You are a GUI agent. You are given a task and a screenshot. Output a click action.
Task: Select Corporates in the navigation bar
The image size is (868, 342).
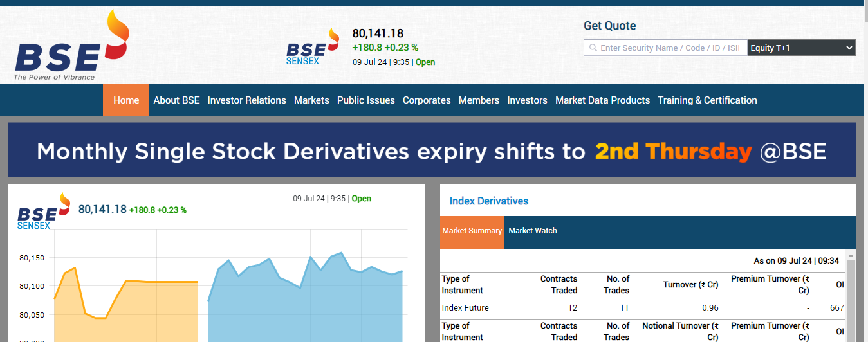coord(427,100)
